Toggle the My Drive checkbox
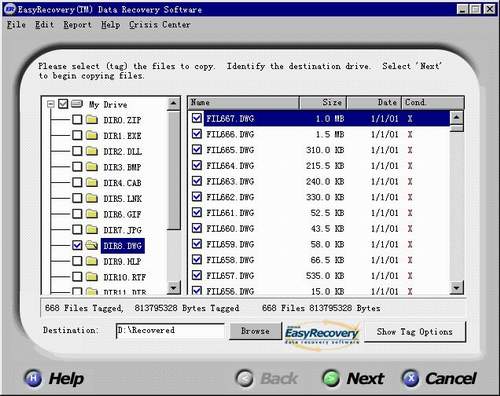This screenshot has width=500, height=396. coord(63,104)
